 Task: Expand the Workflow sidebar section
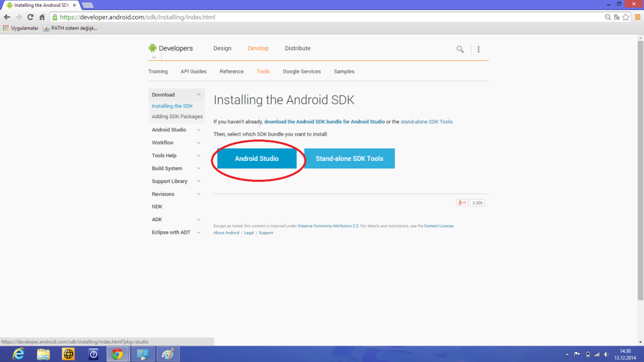tap(199, 143)
